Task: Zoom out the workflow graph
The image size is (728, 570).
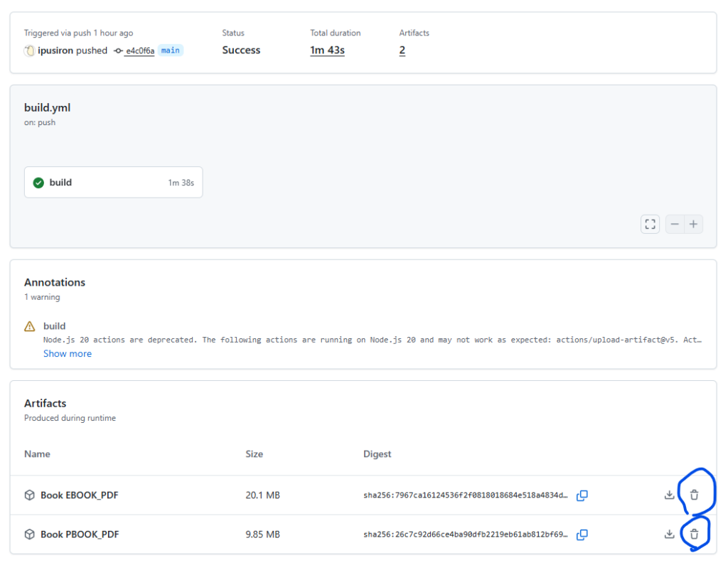Action: (675, 225)
